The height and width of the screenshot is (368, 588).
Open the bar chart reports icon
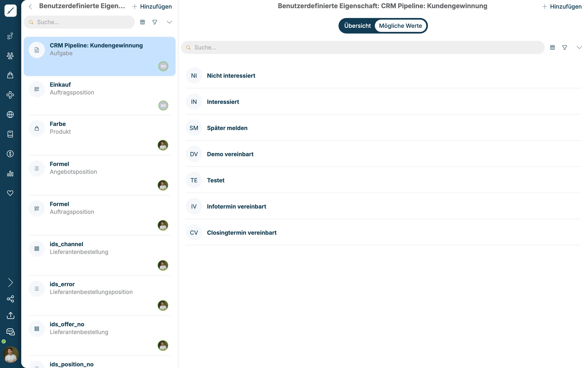click(10, 174)
